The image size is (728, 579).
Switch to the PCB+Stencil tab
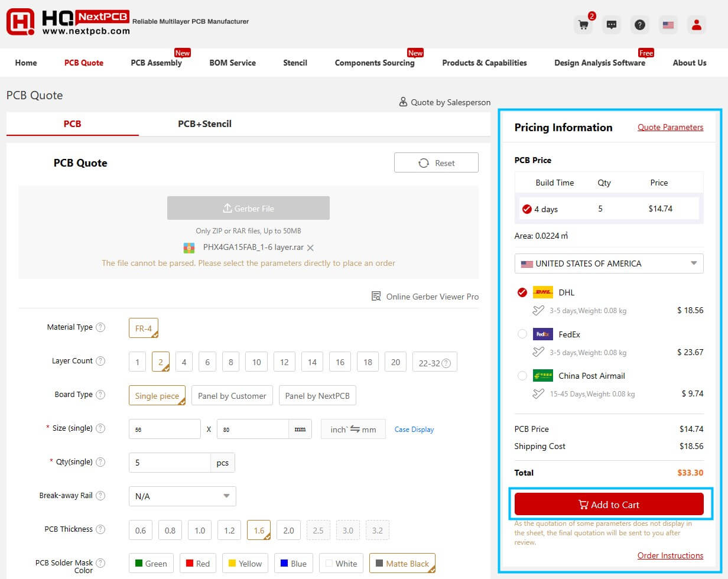204,124
